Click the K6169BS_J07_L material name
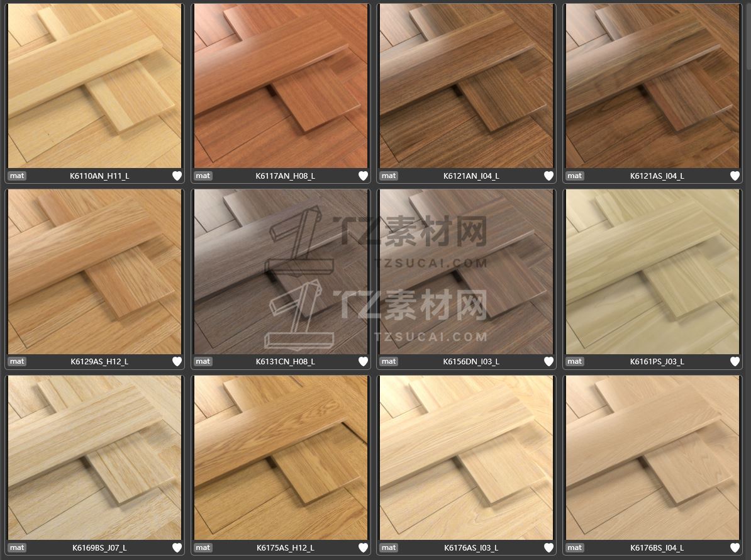The image size is (751, 560). (x=99, y=547)
